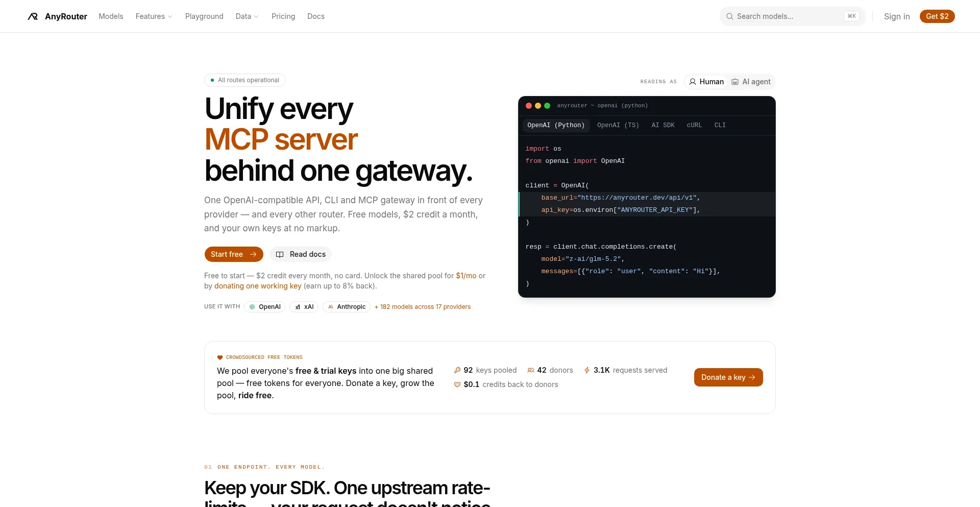Click the green terminal window dot
980x507 pixels.
547,106
